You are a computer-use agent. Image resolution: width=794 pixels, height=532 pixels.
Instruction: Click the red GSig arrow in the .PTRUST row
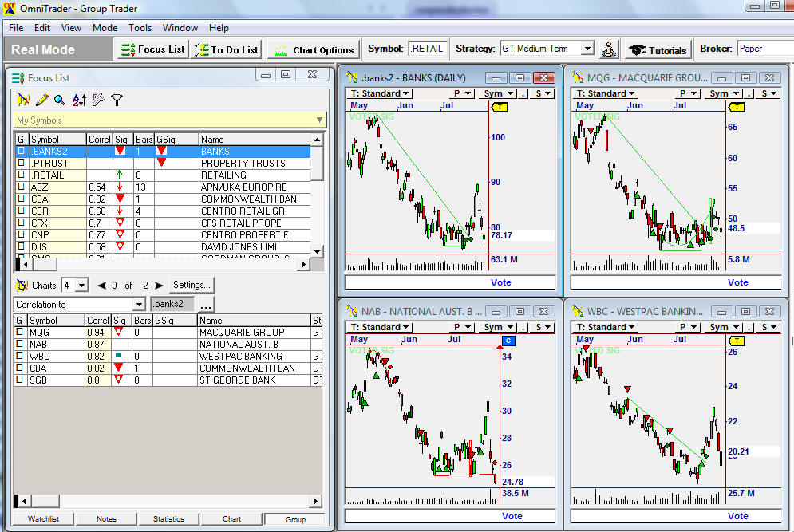click(161, 163)
